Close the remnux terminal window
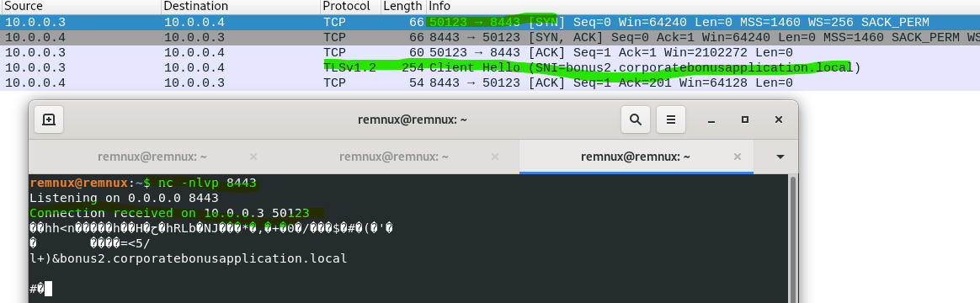Image resolution: width=980 pixels, height=303 pixels. (778, 120)
